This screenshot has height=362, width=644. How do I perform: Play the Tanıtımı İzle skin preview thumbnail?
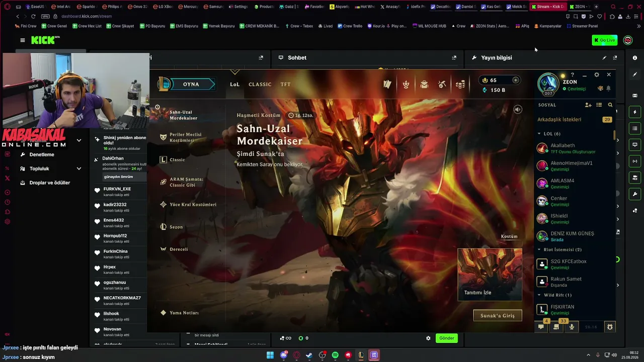490,274
